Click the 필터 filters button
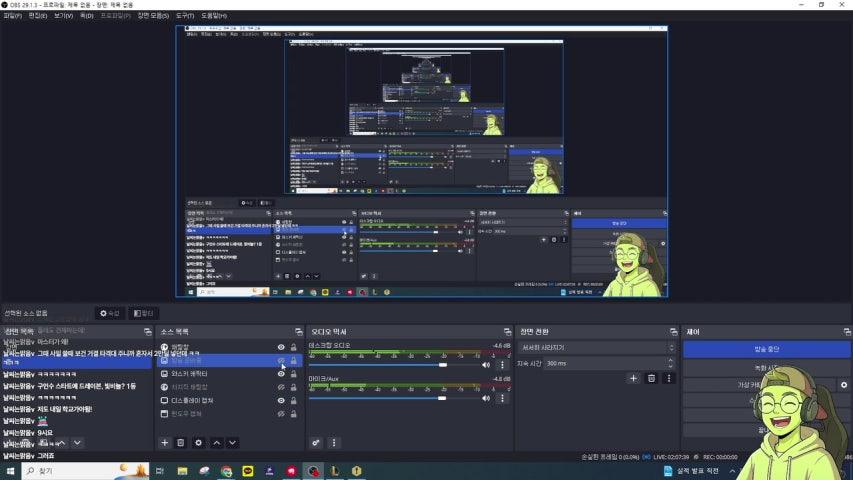The image size is (853, 480). click(144, 313)
